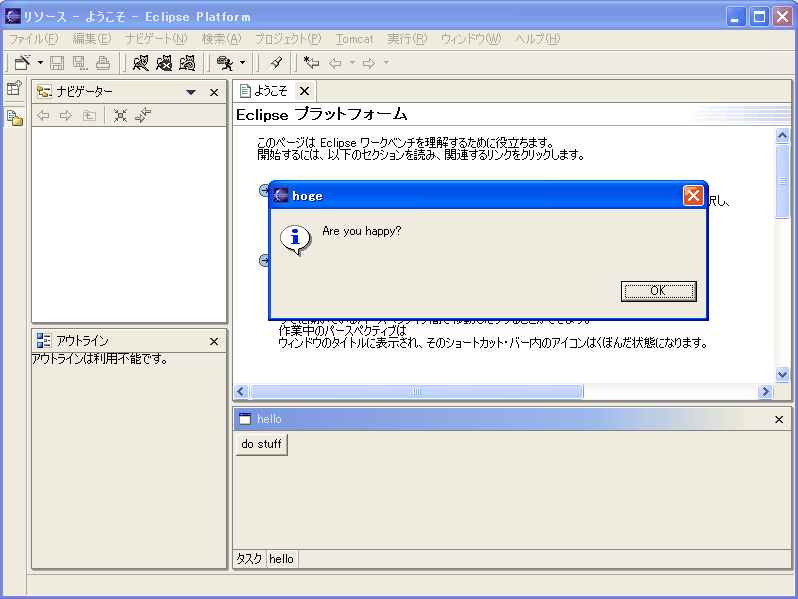Image resolution: width=798 pixels, height=599 pixels.
Task: Switch to the タスク tab at the bottom
Action: (x=248, y=559)
